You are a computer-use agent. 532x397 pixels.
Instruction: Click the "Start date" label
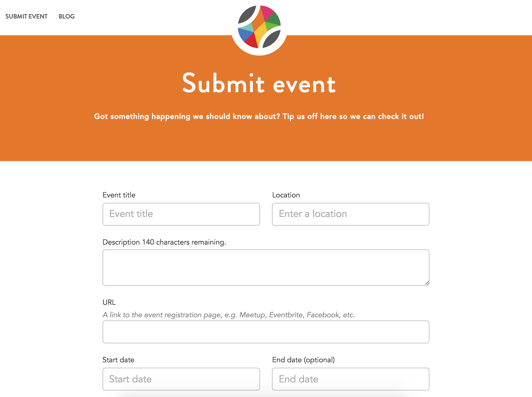click(x=118, y=360)
